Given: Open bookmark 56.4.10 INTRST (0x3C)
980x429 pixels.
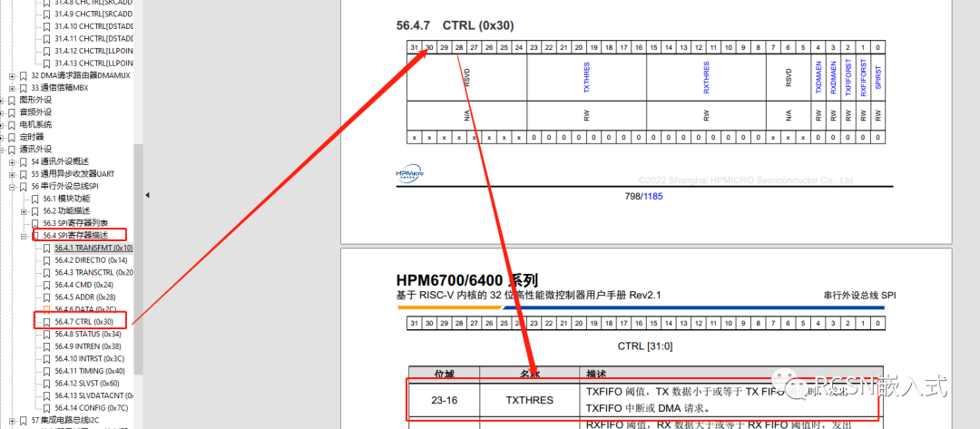Looking at the screenshot, I should tap(89, 358).
